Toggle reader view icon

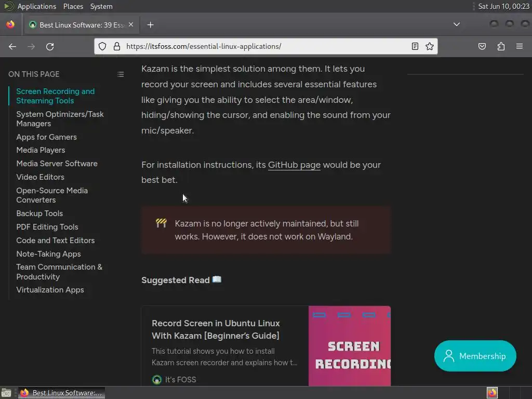[415, 46]
